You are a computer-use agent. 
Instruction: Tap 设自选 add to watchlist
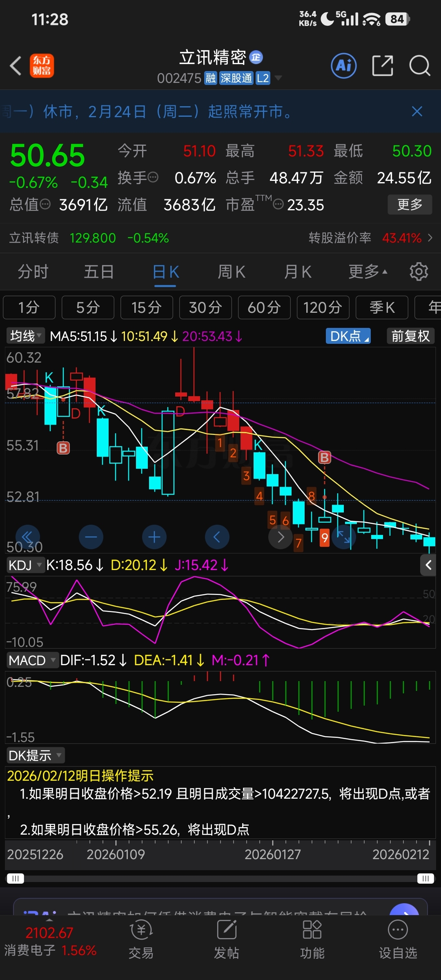(x=398, y=939)
